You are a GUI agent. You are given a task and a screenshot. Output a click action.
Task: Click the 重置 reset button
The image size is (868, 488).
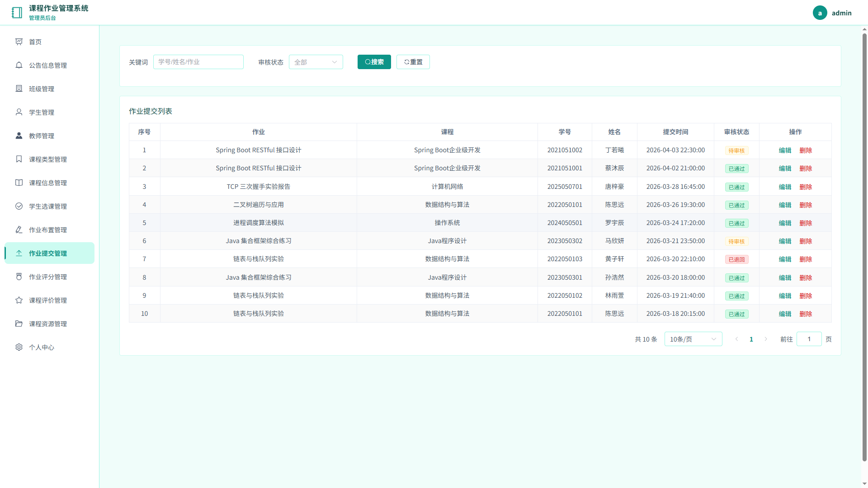pyautogui.click(x=413, y=62)
